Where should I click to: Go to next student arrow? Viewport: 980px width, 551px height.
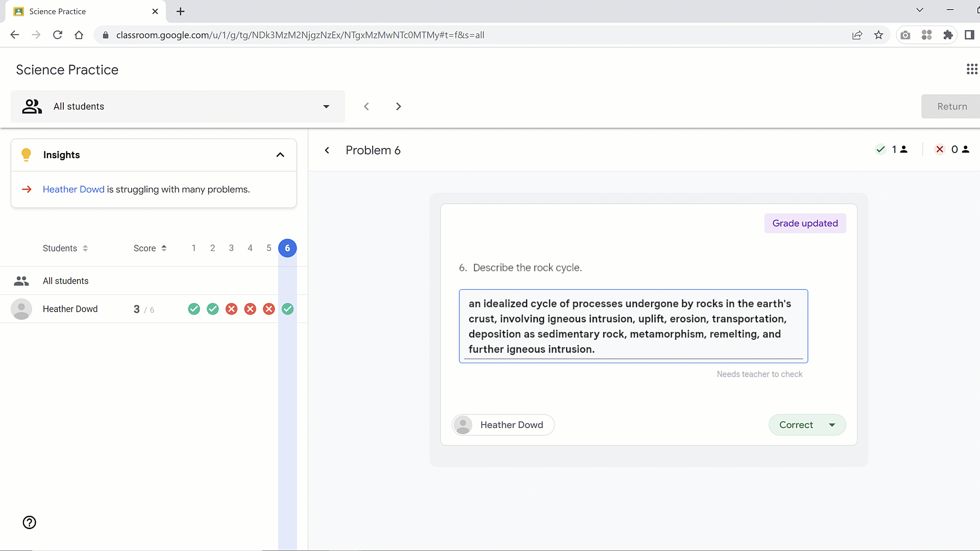(399, 107)
